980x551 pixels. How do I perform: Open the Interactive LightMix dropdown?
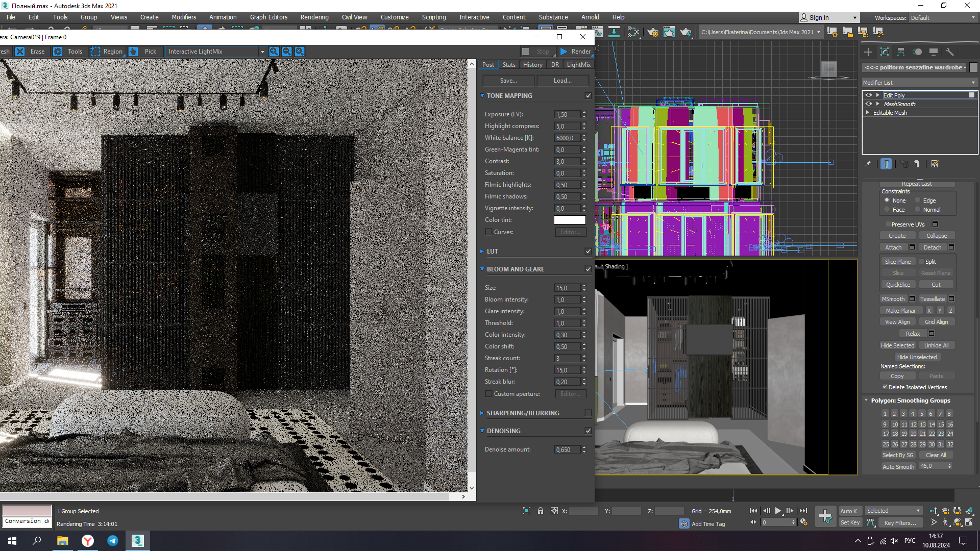coord(262,52)
